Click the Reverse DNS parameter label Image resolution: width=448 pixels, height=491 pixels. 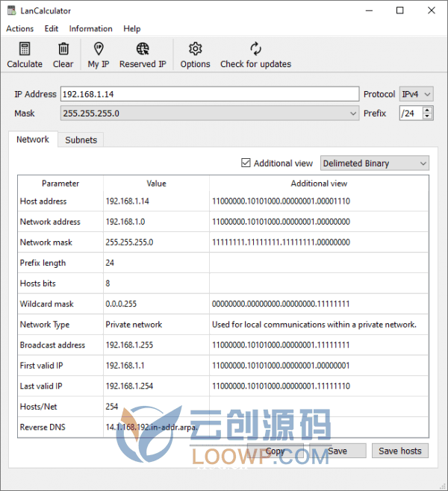click(x=43, y=427)
